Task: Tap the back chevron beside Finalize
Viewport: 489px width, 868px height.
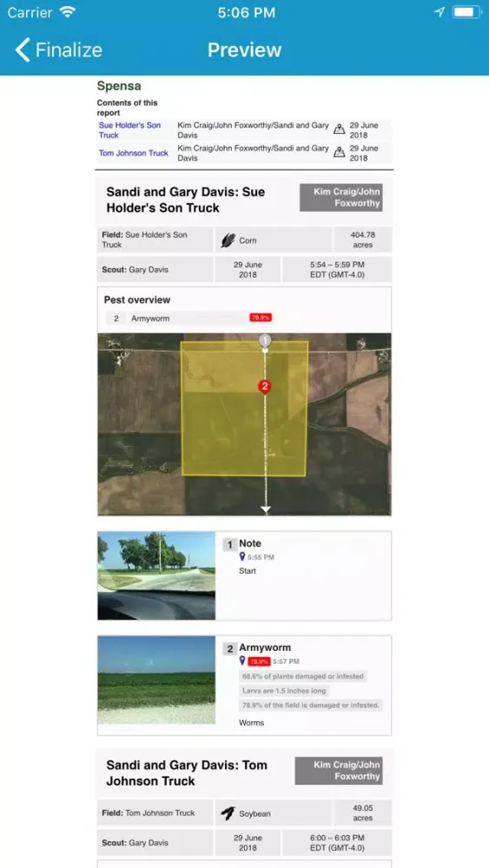Action: pyautogui.click(x=23, y=50)
